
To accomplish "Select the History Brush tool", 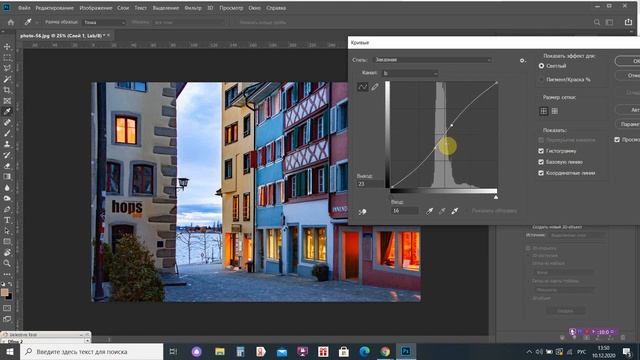I will (x=7, y=155).
